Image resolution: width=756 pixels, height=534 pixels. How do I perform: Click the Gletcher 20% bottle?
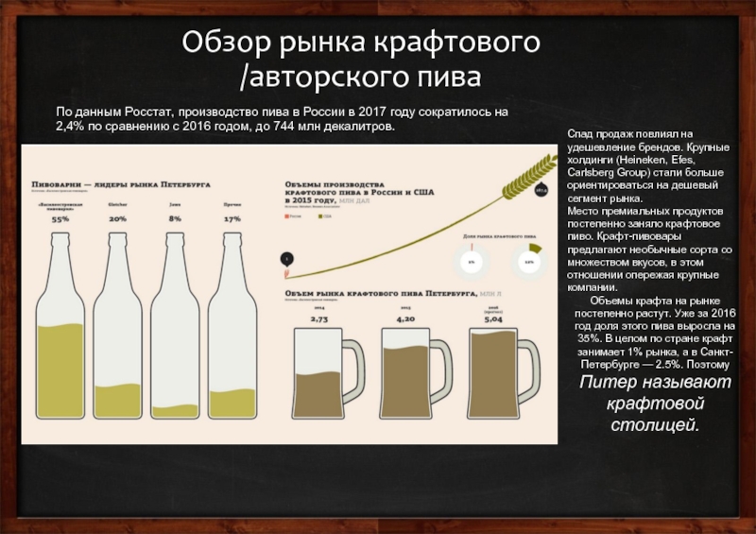(118, 331)
